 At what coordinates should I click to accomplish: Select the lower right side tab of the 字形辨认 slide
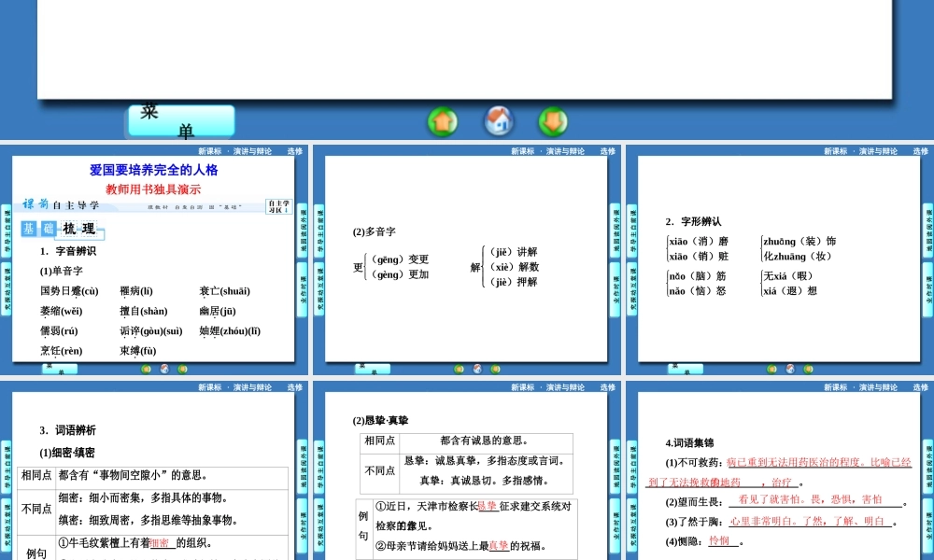click(928, 289)
